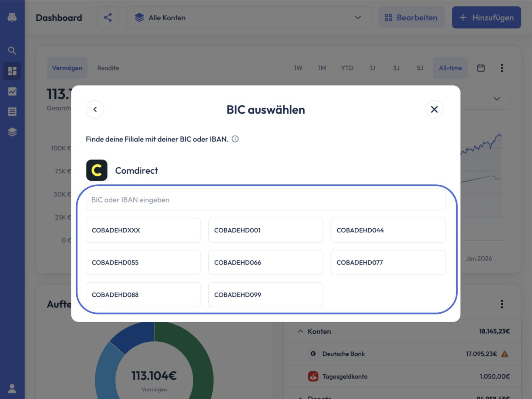This screenshot has width=532, height=399.
Task: Open the calendar date range picker icon
Action: click(x=481, y=68)
